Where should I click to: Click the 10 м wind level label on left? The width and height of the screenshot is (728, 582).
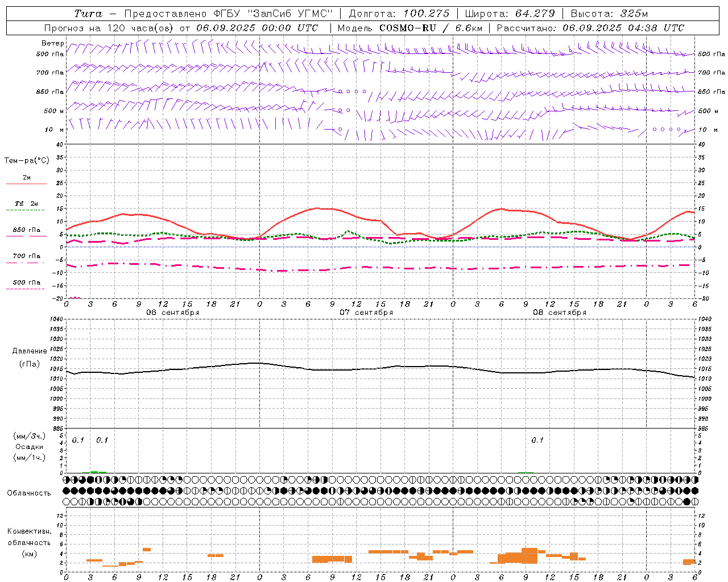(x=54, y=130)
